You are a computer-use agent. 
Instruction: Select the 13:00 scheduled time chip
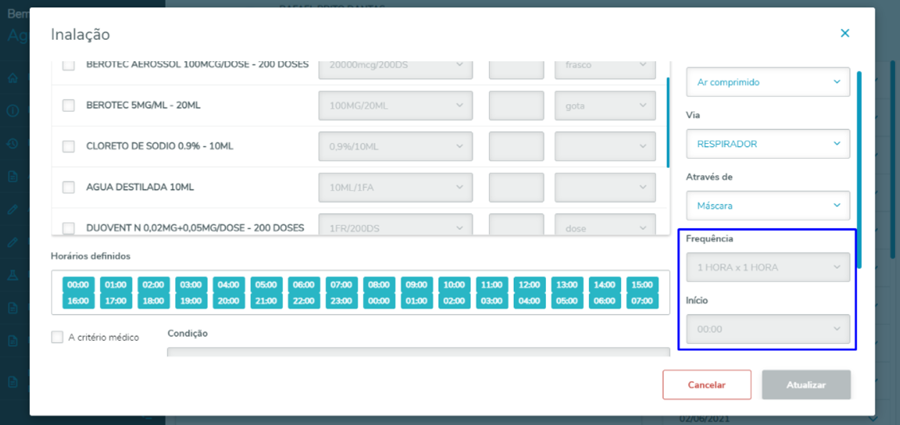(567, 285)
